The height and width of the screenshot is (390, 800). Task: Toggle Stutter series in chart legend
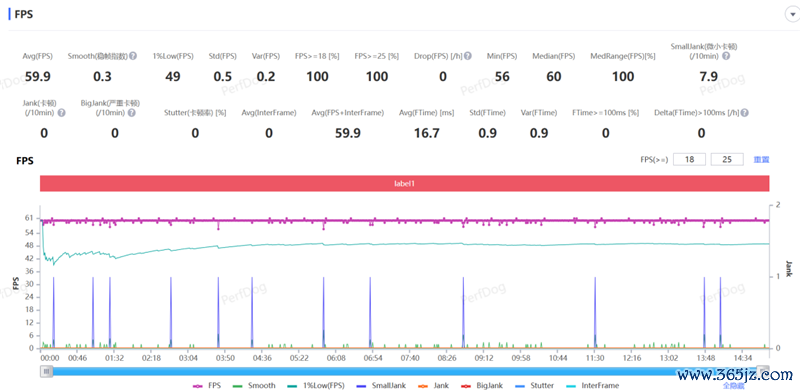[x=534, y=385]
